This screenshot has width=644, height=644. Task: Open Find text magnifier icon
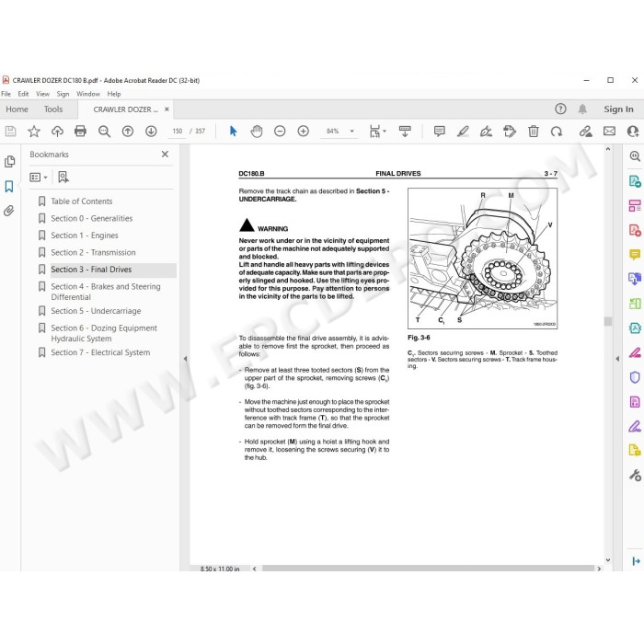click(104, 131)
